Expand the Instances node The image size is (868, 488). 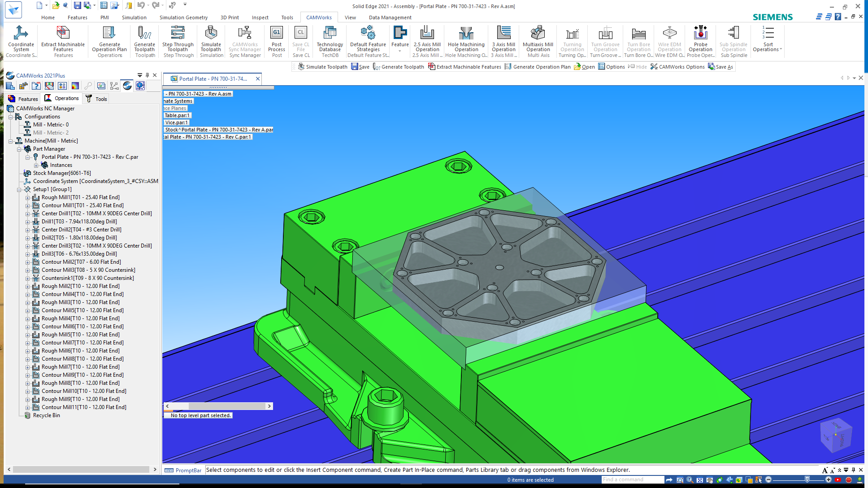pos(36,165)
